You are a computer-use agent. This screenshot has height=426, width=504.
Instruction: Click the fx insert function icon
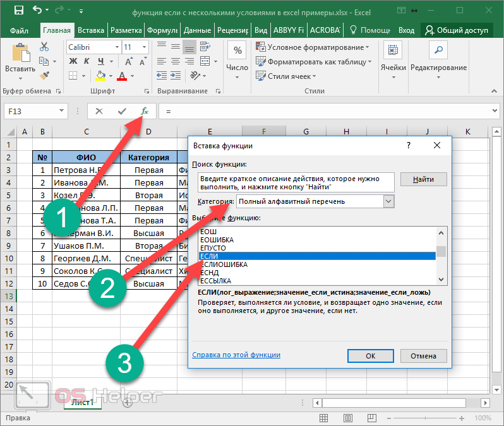click(x=145, y=111)
